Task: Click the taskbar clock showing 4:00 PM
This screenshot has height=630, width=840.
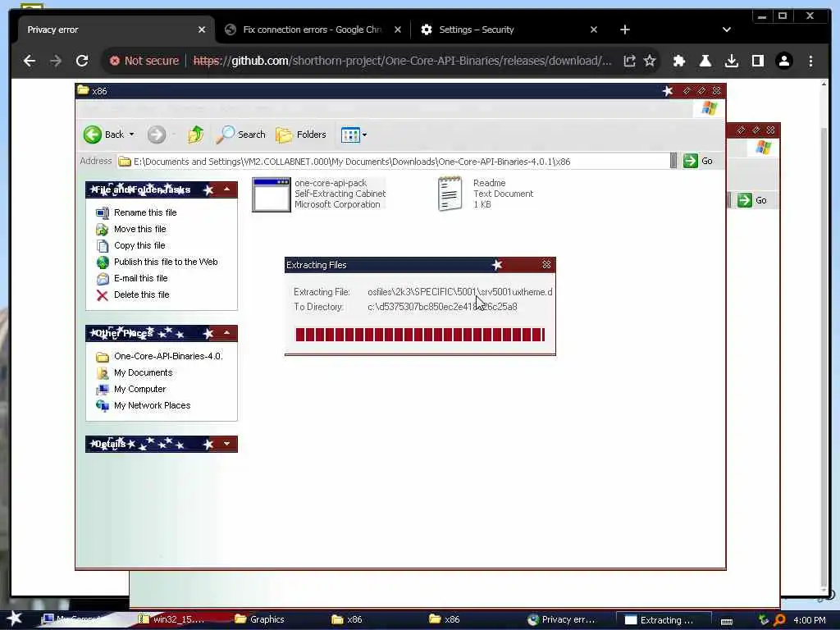Action: tap(810, 620)
